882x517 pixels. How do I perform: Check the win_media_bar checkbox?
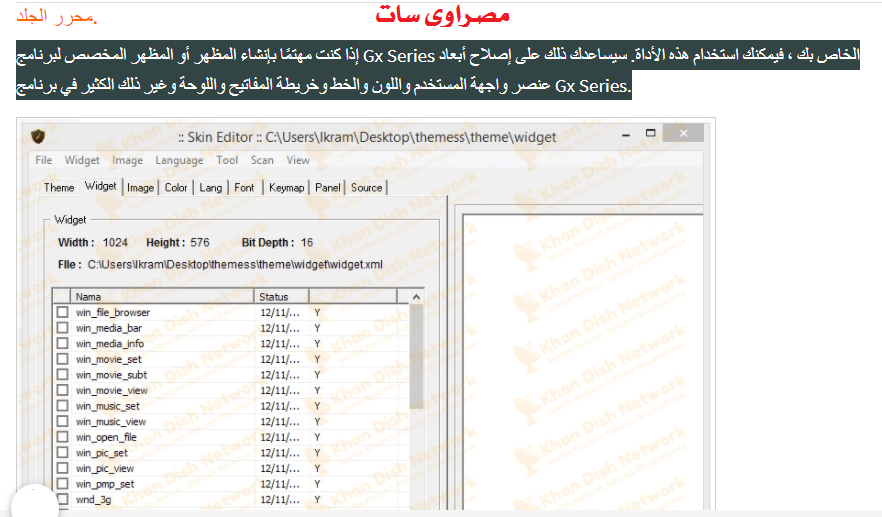(62, 327)
